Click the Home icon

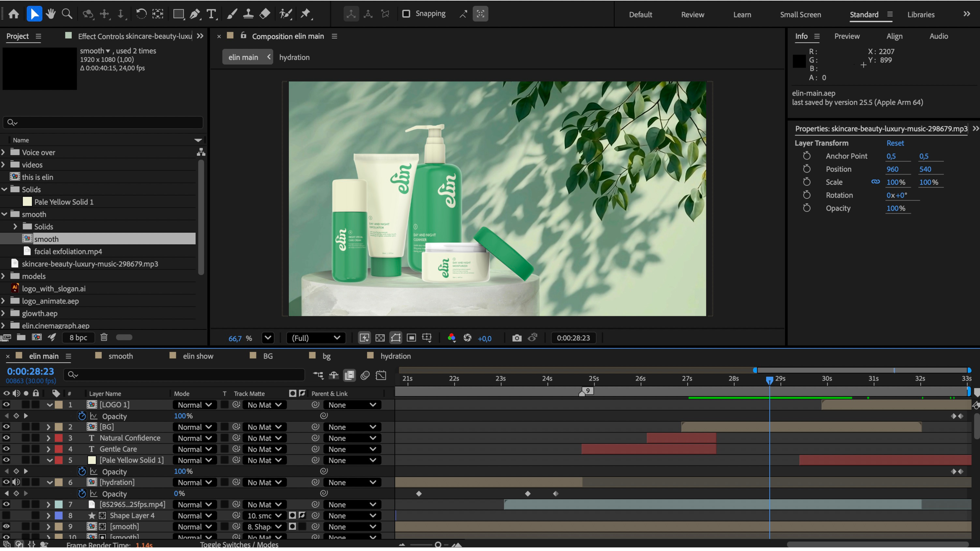[14, 14]
